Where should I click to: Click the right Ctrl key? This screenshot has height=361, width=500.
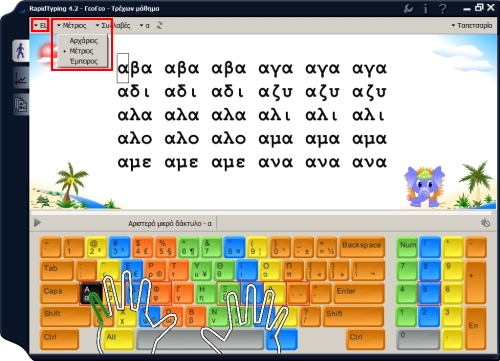[365, 339]
